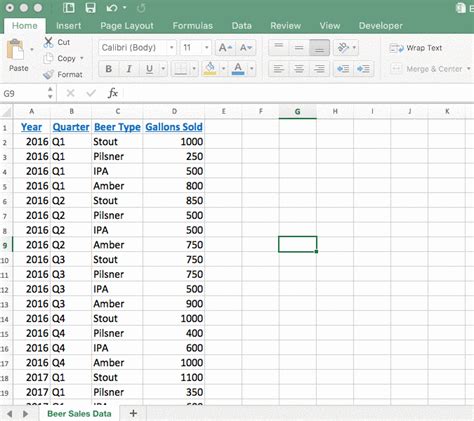
Task: Click inside the formula bar input
Action: tap(298, 93)
